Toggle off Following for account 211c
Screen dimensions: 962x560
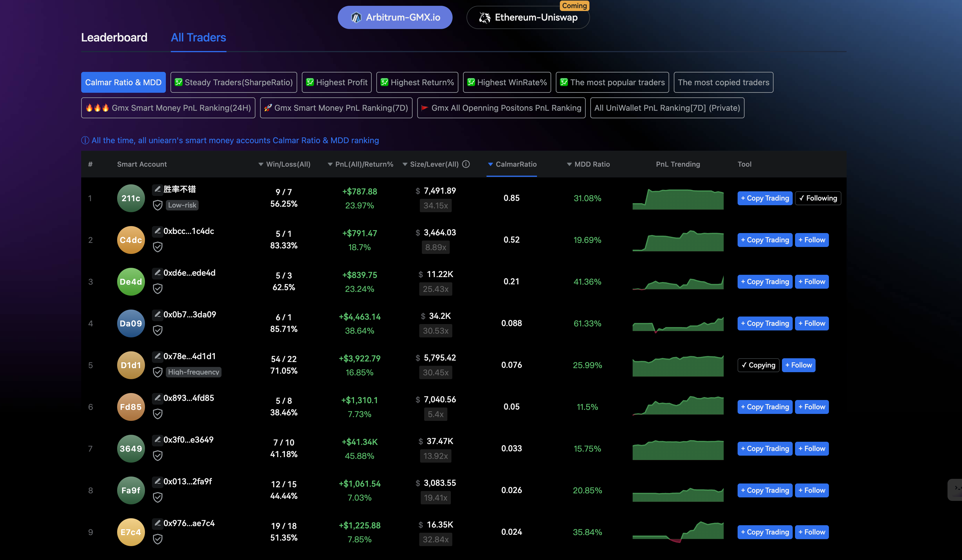click(818, 198)
